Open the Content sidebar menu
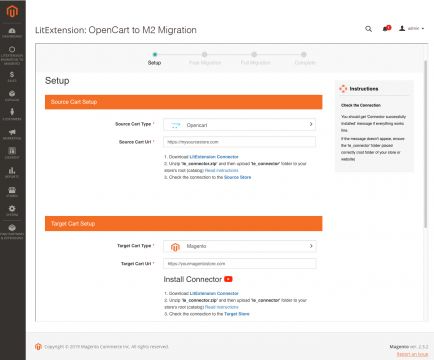434x360 pixels. tap(12, 153)
